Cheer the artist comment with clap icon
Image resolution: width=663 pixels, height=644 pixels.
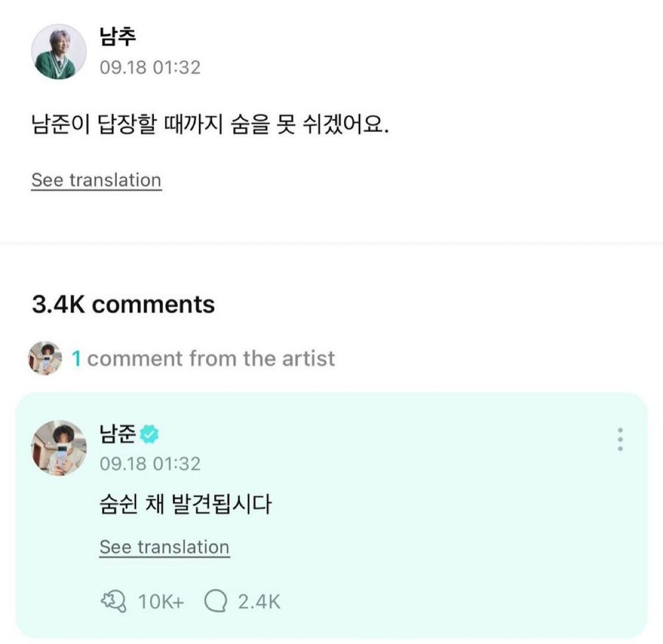pyautogui.click(x=113, y=602)
